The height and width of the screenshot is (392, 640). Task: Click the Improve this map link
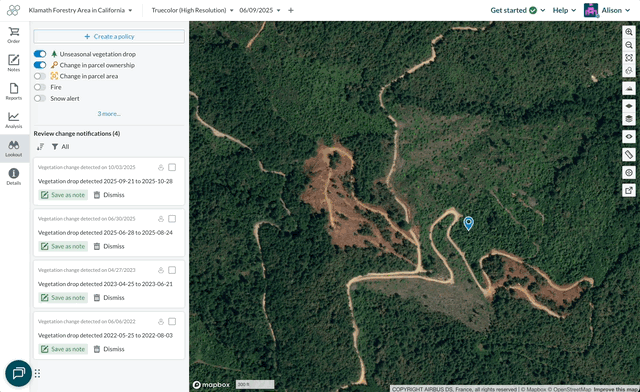(616, 389)
